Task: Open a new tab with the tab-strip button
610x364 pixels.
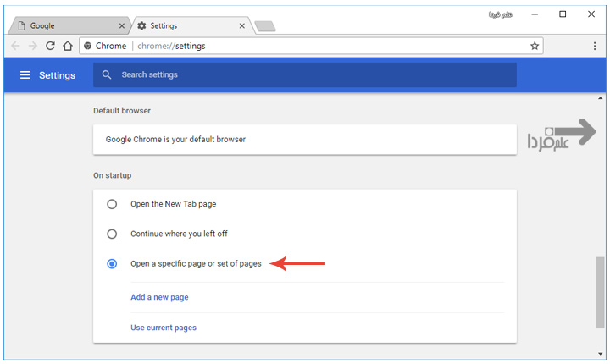Action: (x=264, y=27)
